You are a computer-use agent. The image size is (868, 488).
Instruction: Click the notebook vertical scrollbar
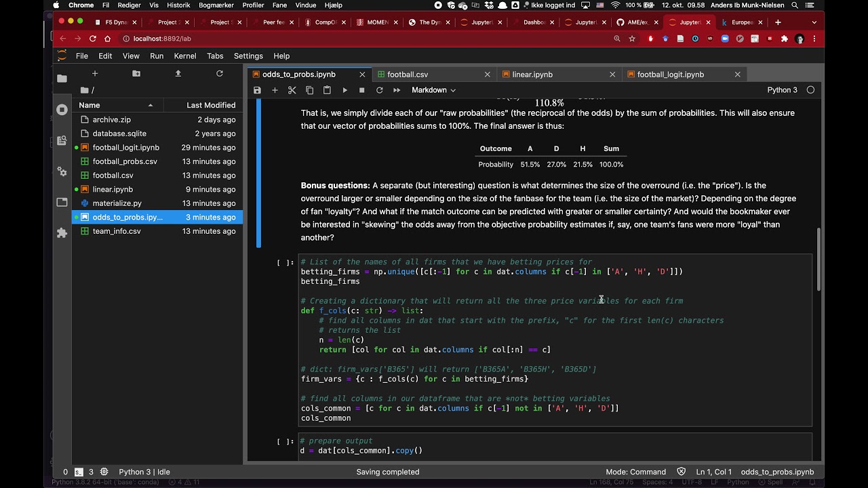click(x=818, y=258)
